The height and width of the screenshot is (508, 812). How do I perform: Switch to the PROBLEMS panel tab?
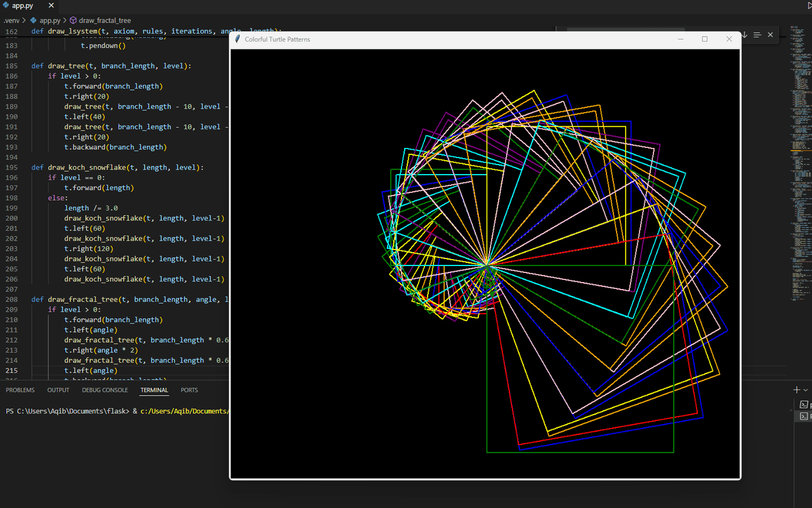(x=20, y=390)
